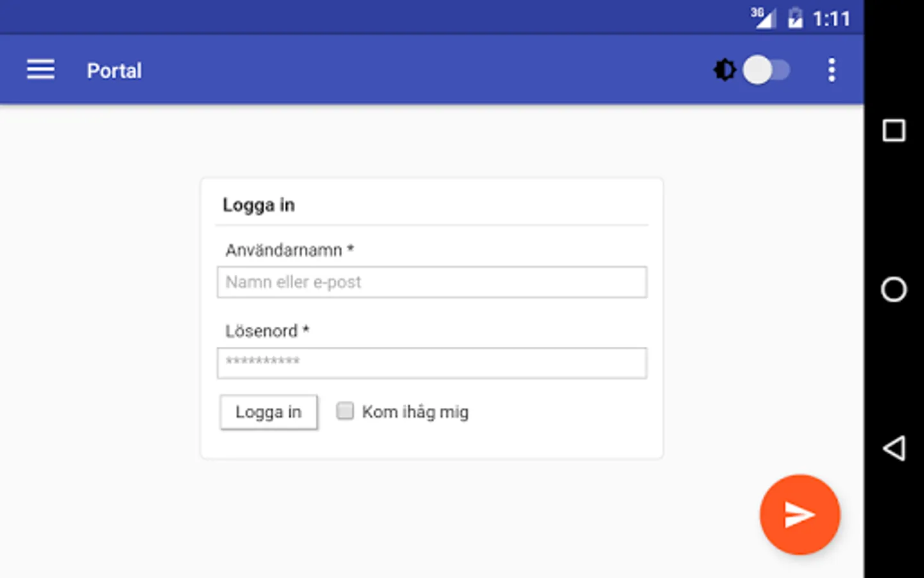Image resolution: width=924 pixels, height=578 pixels.
Task: Toggle the dark mode switch
Action: [766, 69]
